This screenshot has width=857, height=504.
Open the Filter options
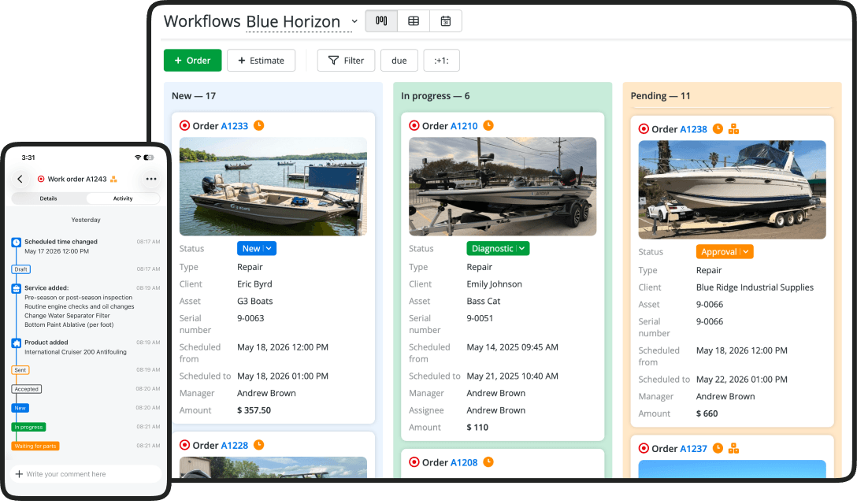tap(346, 61)
